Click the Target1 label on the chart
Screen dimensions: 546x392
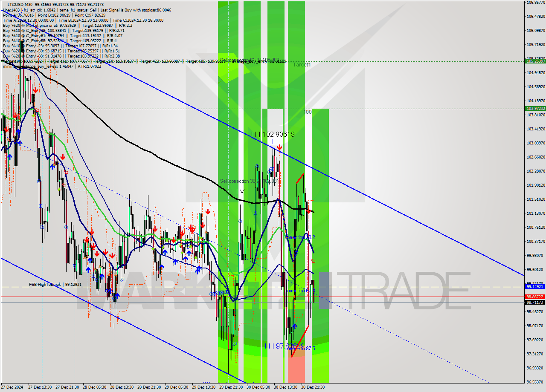(x=302, y=65)
